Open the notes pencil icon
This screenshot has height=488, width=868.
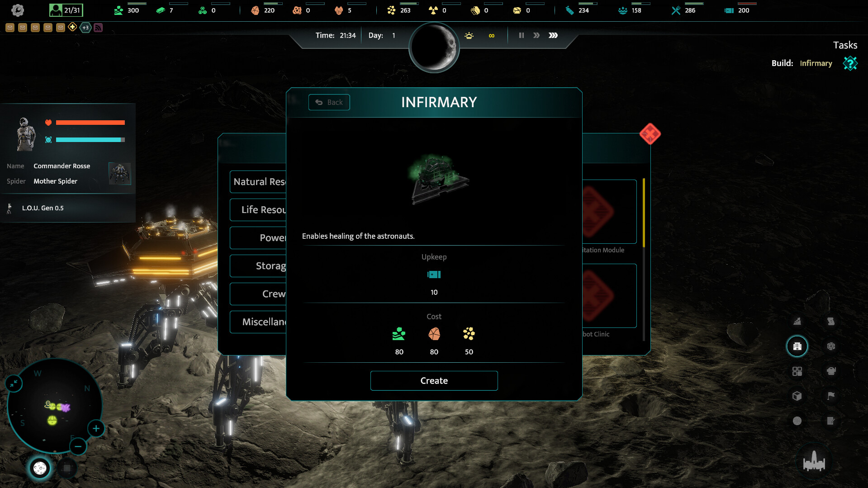pos(831,421)
